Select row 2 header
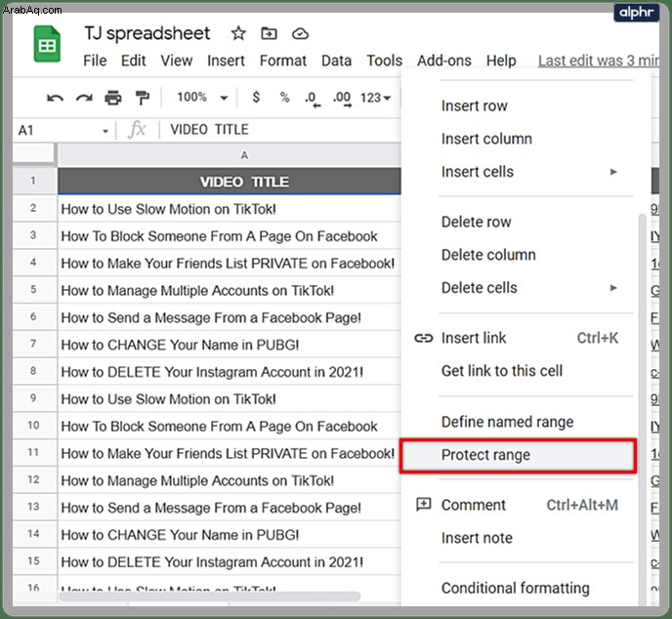Viewport: 672px width, 619px height. (34, 209)
